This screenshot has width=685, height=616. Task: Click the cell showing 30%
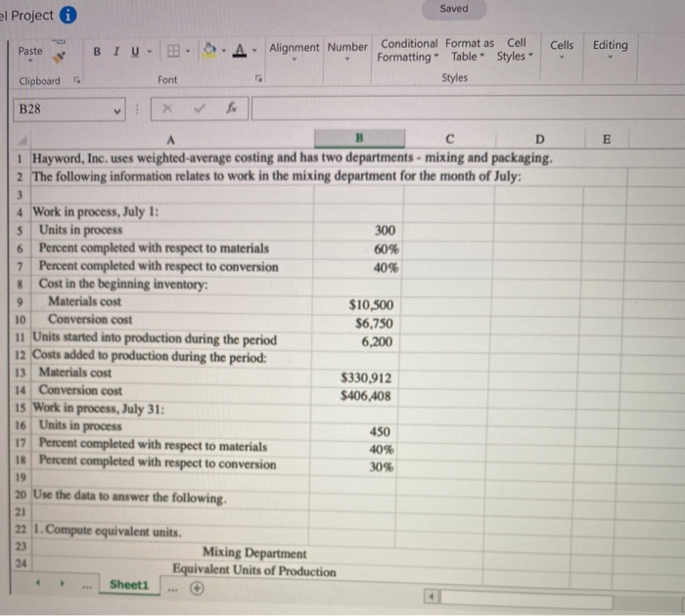(353, 467)
